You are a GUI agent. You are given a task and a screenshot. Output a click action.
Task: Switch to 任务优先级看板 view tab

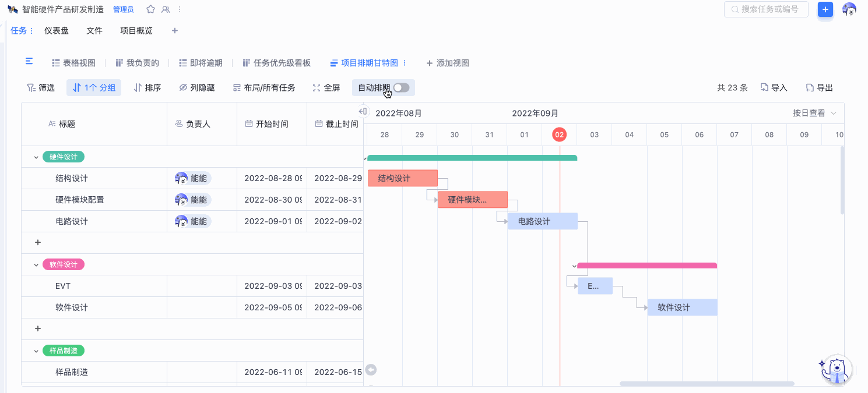(276, 63)
